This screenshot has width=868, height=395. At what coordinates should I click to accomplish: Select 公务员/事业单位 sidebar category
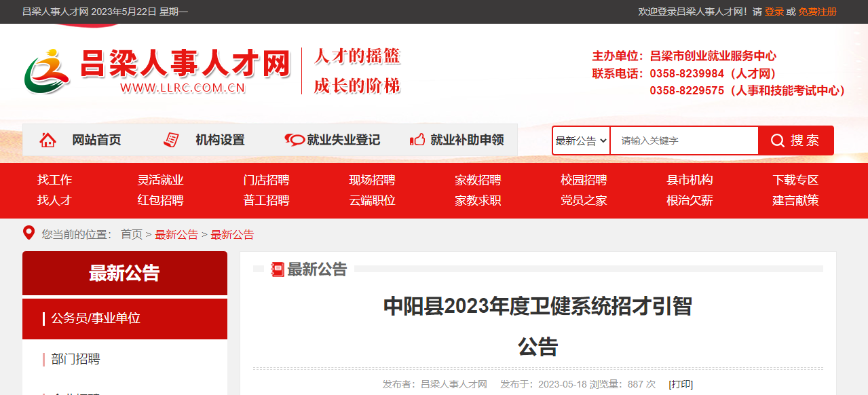(125, 318)
